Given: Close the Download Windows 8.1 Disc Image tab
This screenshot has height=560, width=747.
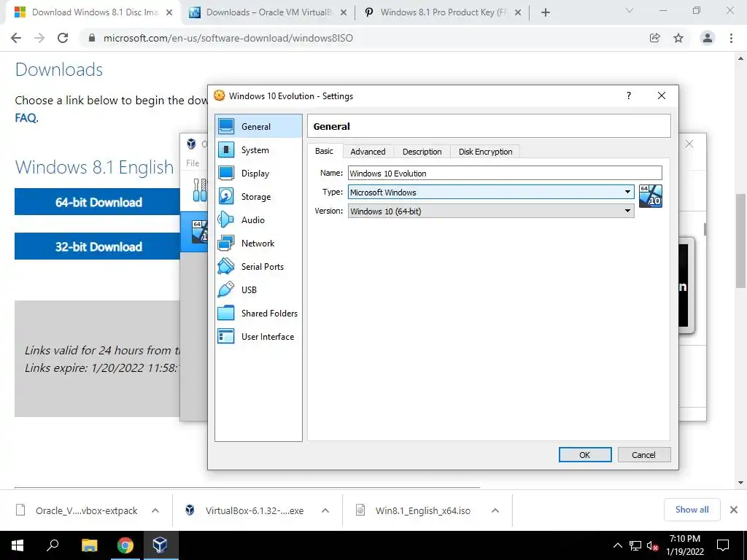Looking at the screenshot, I should click(x=169, y=13).
